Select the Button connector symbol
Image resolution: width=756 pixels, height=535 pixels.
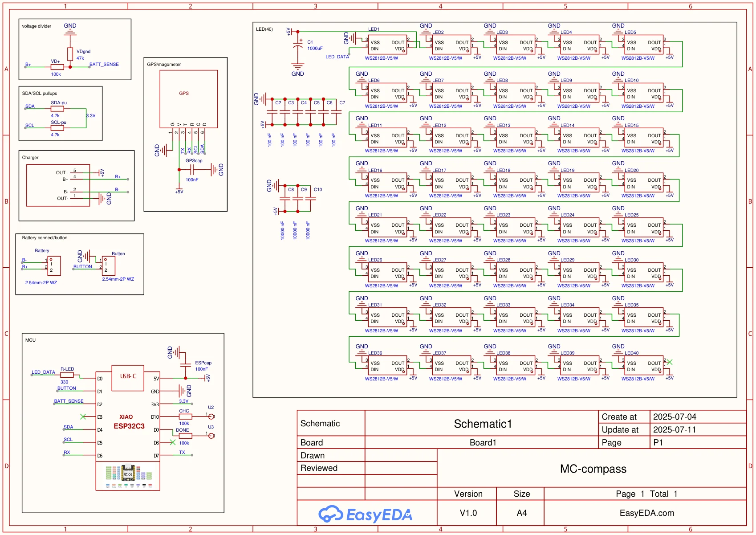click(x=108, y=265)
